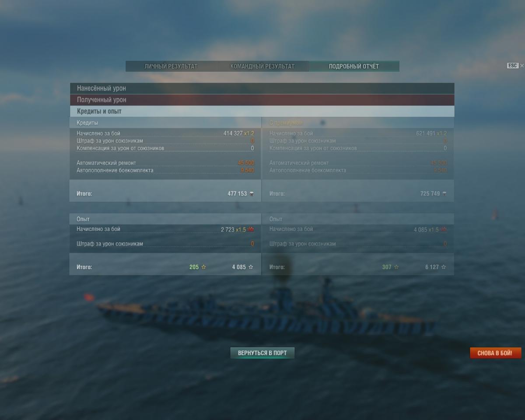
Task: Click the С премиумом column header
Action: pyautogui.click(x=286, y=123)
